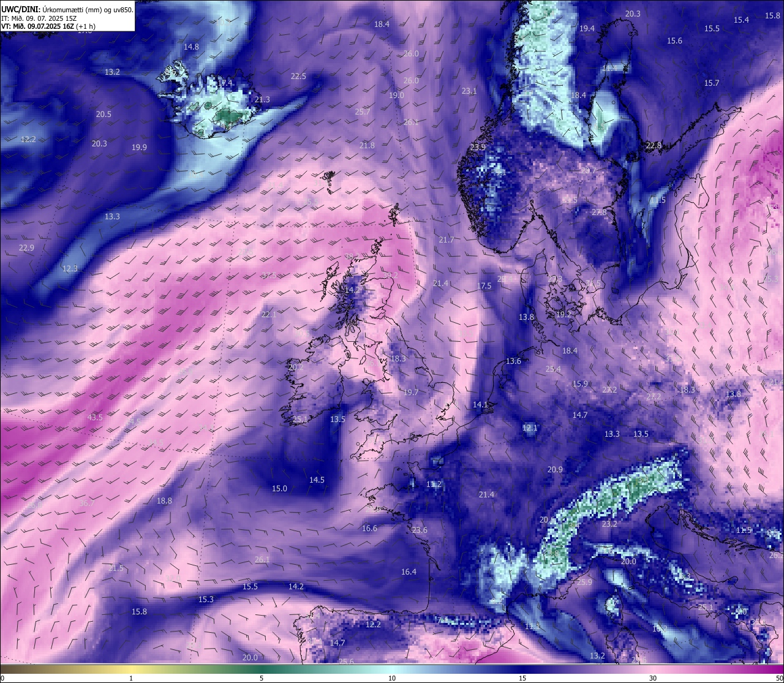This screenshot has height=683, width=784.
Task: Click the 21.8 map value
Action: (x=367, y=145)
